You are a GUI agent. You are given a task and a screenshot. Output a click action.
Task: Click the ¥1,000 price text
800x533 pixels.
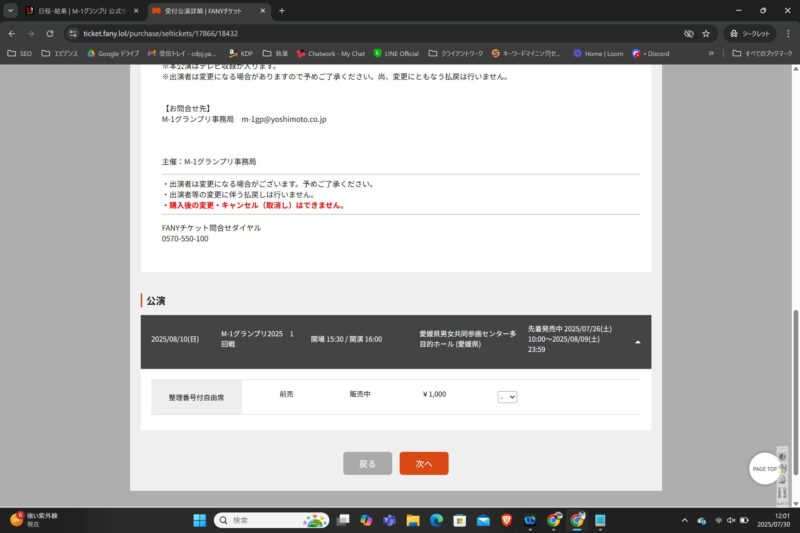434,394
